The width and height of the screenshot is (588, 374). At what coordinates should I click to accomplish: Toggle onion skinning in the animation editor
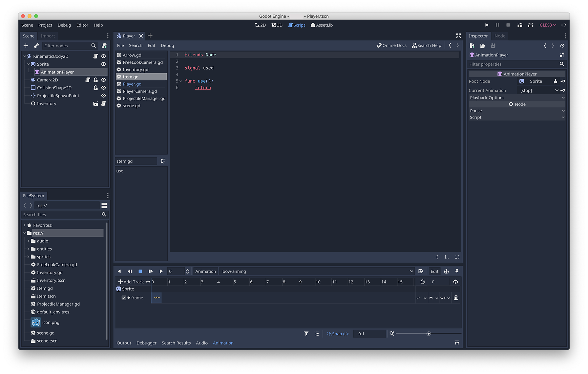pyautogui.click(x=447, y=271)
